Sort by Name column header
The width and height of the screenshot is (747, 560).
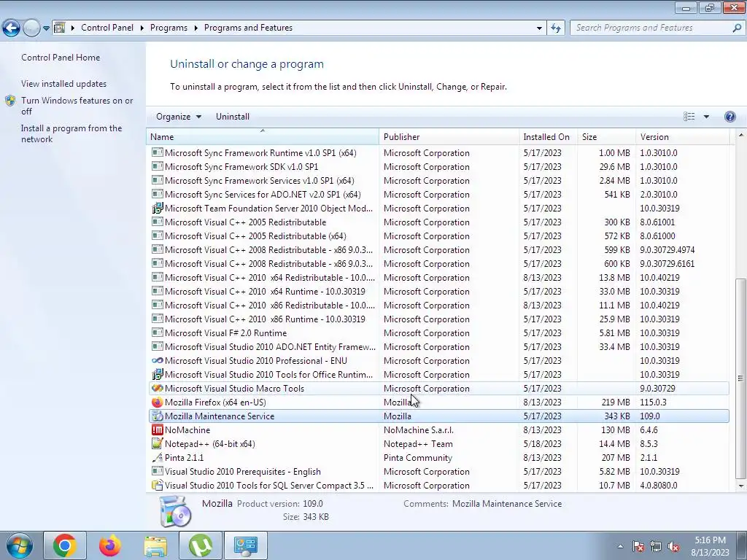pos(263,136)
